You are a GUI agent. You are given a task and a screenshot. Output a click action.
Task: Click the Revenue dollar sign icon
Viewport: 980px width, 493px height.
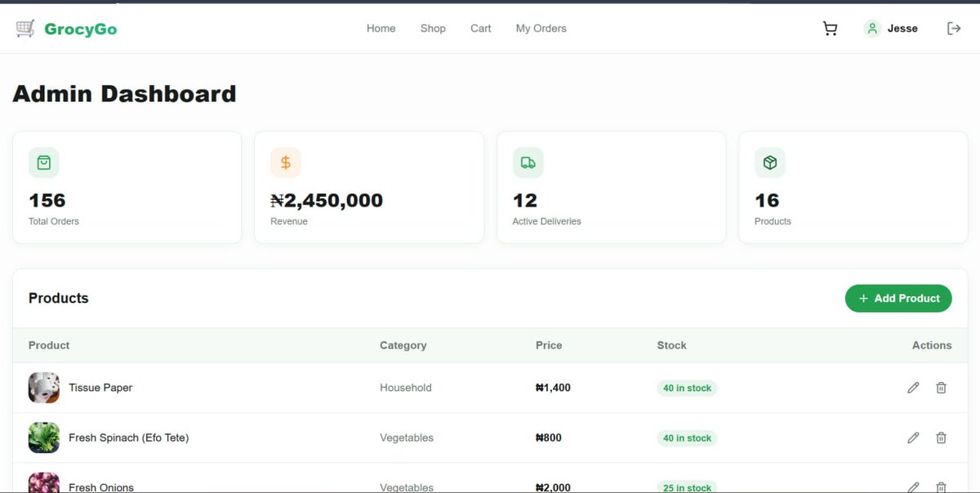(286, 162)
